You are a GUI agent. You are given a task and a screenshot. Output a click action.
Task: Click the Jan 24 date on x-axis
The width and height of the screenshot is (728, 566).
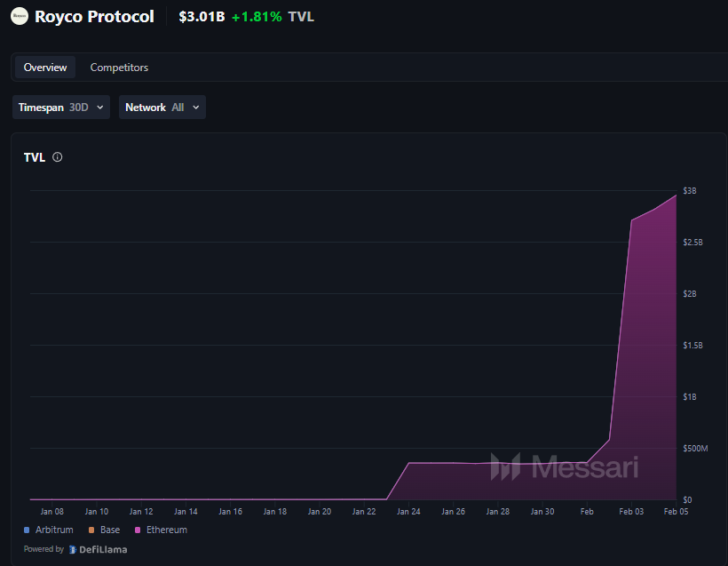coord(408,512)
